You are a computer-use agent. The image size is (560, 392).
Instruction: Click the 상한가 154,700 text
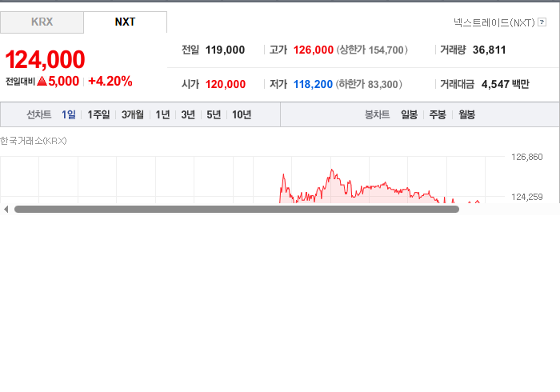372,50
